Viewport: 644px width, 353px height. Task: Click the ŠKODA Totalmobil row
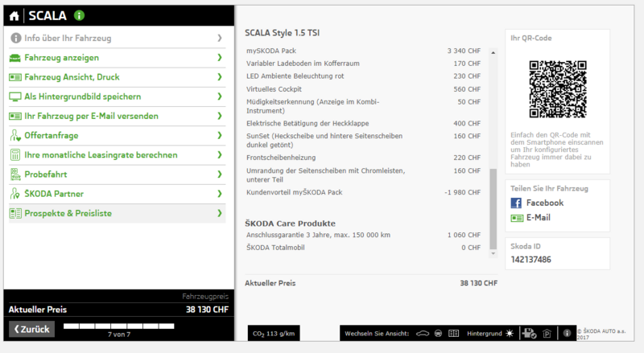point(364,248)
